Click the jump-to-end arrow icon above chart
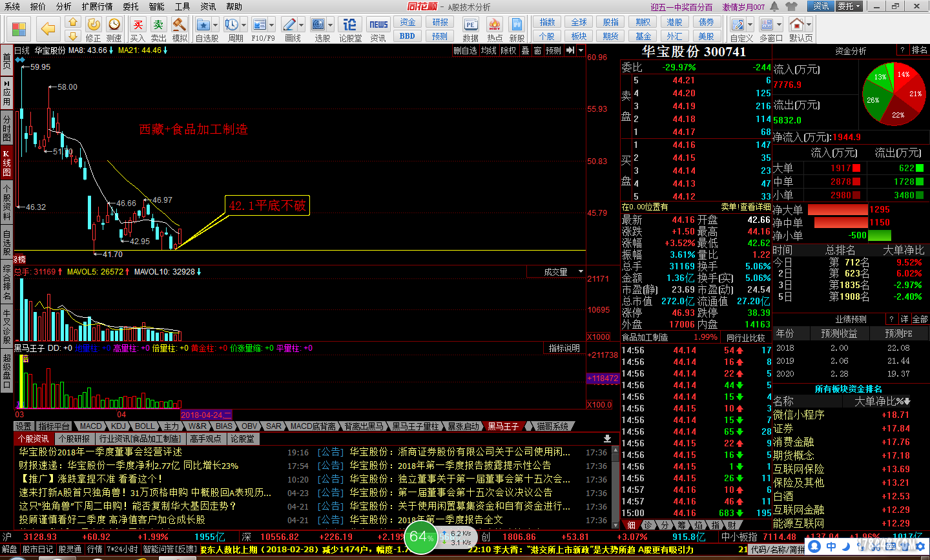Image resolution: width=930 pixels, height=560 pixels. click(x=572, y=50)
